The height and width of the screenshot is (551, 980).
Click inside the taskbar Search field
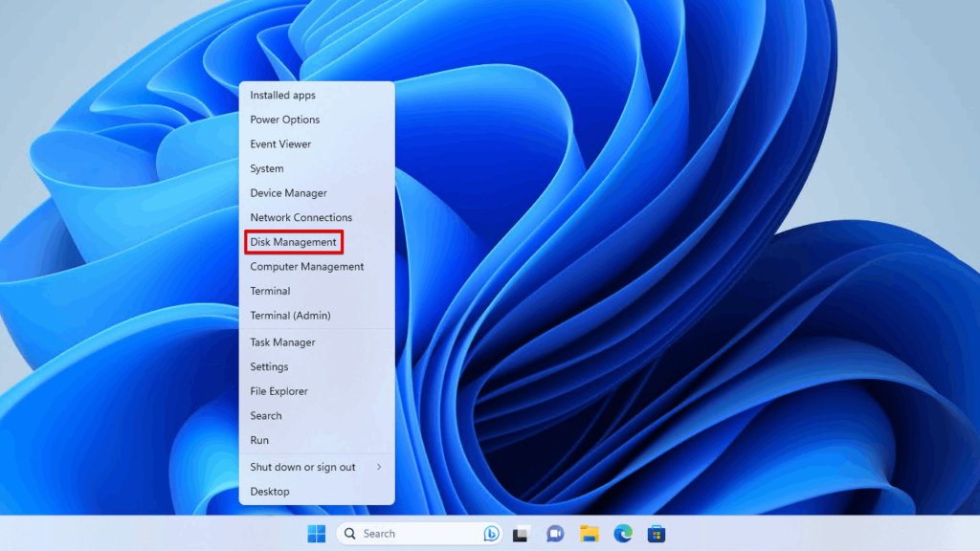(x=402, y=533)
